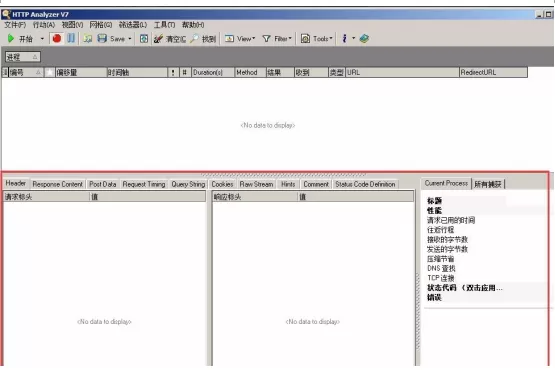Switch to the Cookies tab
This screenshot has width=555, height=370.
[x=222, y=184]
